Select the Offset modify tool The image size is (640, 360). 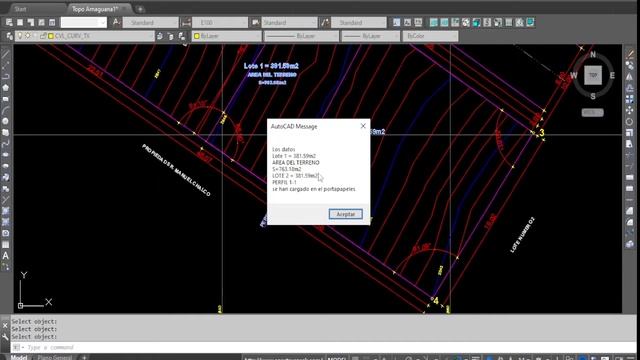pos(630,88)
